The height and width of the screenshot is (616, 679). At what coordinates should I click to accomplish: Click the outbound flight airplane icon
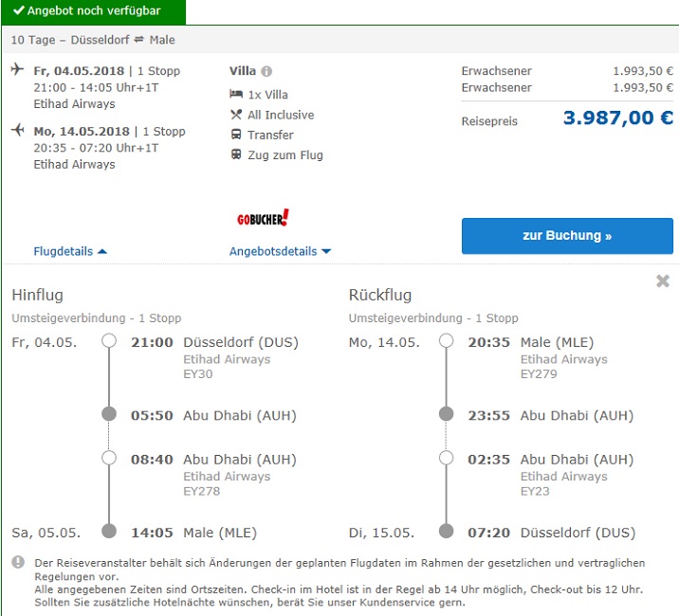click(x=17, y=70)
